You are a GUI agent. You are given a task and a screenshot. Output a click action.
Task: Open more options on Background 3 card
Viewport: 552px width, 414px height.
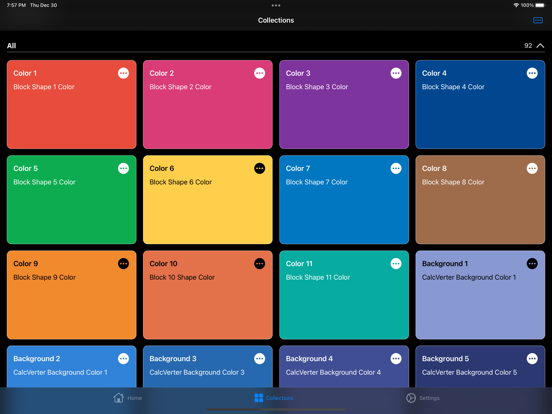click(x=259, y=358)
